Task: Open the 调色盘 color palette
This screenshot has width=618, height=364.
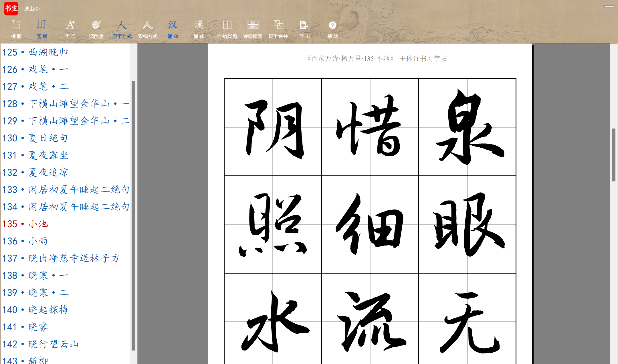Action: tap(96, 29)
